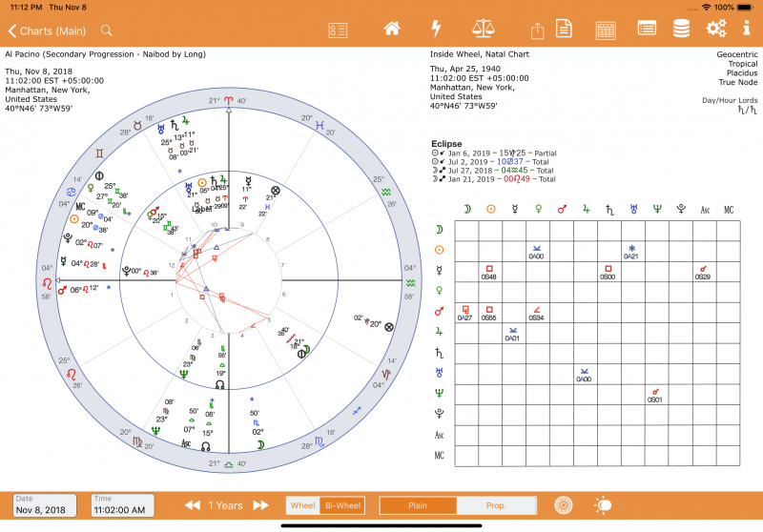Viewport: 763px width, 532px height.
Task: Step forward one year with fast-forward arrows
Action: [x=260, y=505]
